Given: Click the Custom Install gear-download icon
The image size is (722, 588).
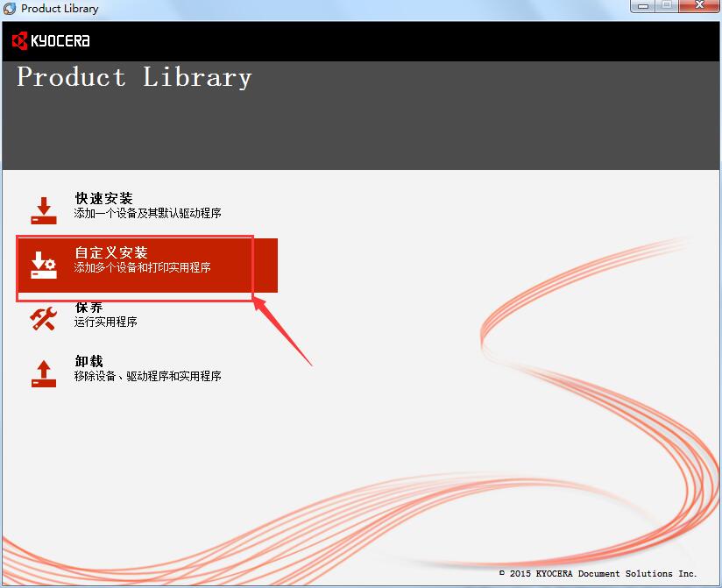Looking at the screenshot, I should (x=44, y=265).
